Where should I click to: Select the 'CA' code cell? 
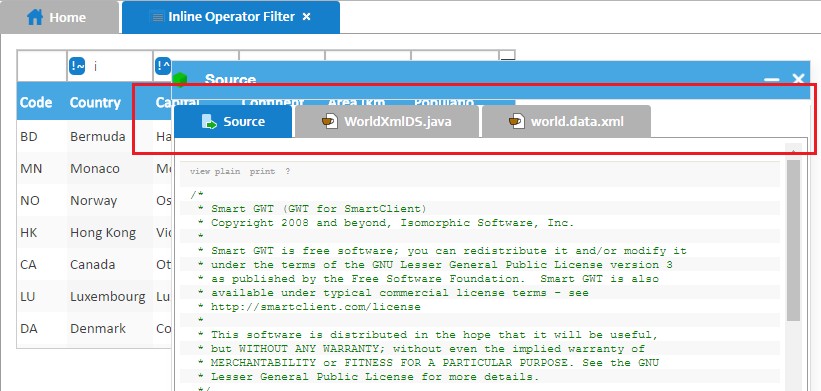[42, 264]
